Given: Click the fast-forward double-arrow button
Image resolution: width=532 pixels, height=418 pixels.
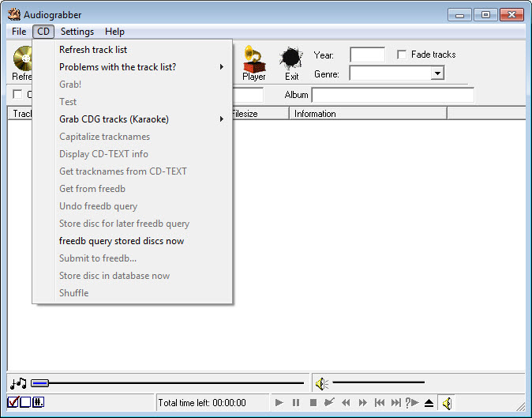Looking at the screenshot, I should point(363,403).
